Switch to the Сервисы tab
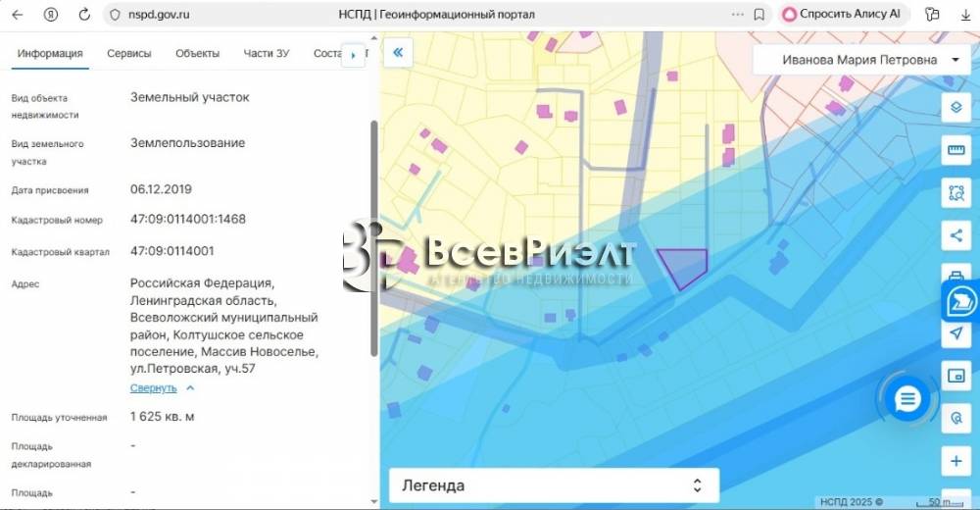The height and width of the screenshot is (510, 980). point(129,54)
